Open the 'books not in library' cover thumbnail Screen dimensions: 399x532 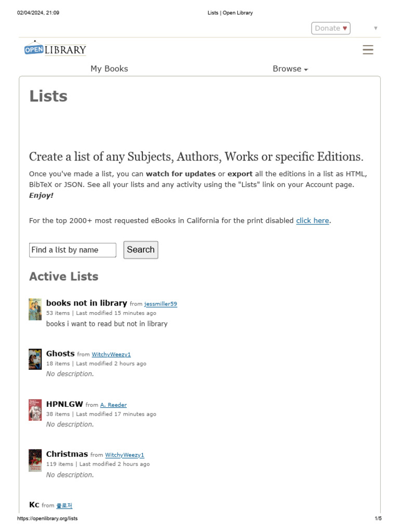(35, 309)
